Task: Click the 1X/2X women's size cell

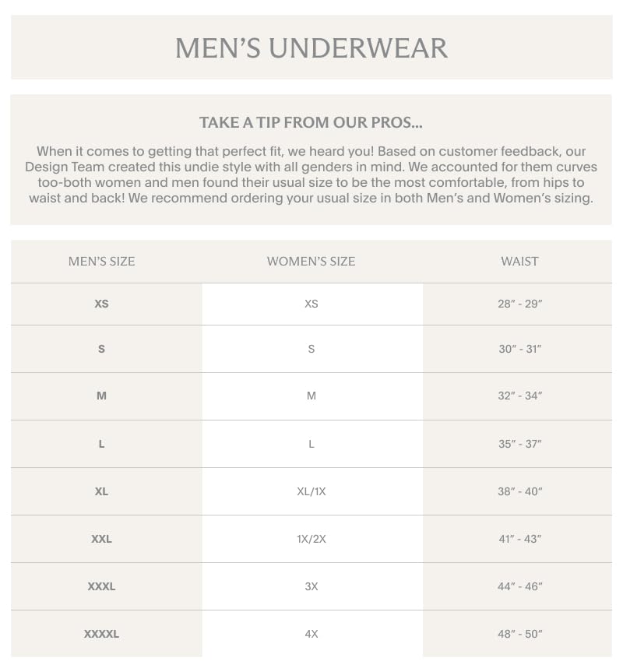Action: pos(311,539)
